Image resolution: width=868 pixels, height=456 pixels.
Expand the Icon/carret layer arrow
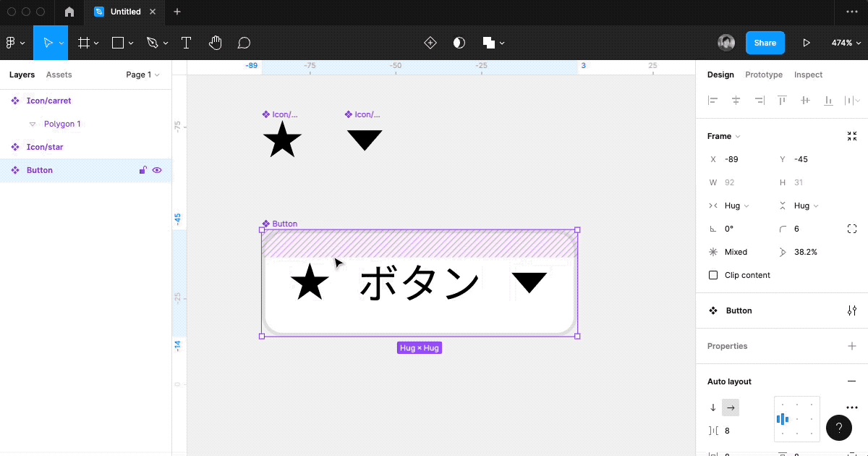tap(7, 100)
